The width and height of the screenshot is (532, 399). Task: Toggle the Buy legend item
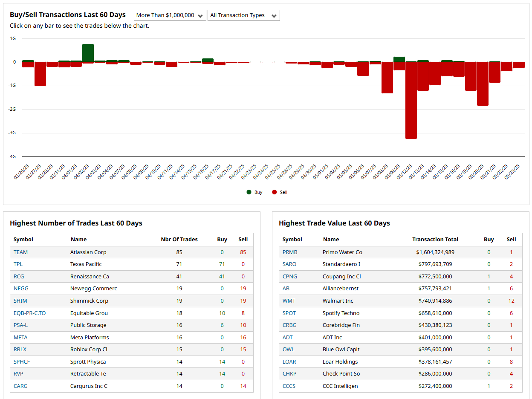coord(254,192)
